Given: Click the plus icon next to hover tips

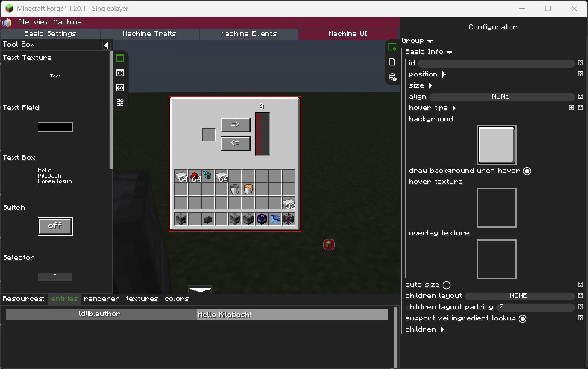Looking at the screenshot, I should (571, 108).
